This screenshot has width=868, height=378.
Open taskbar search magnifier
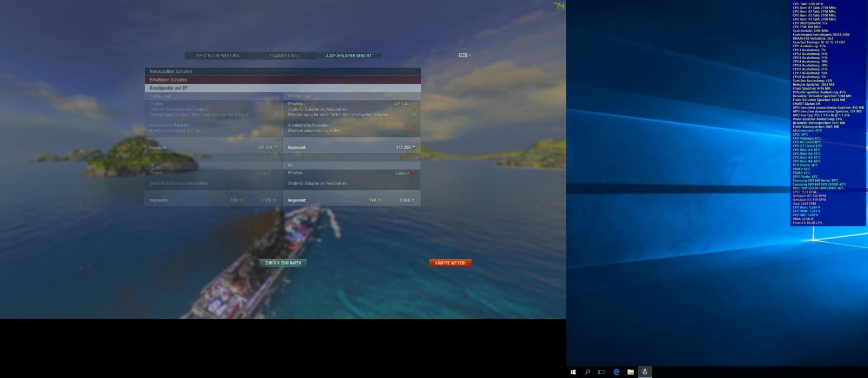587,372
